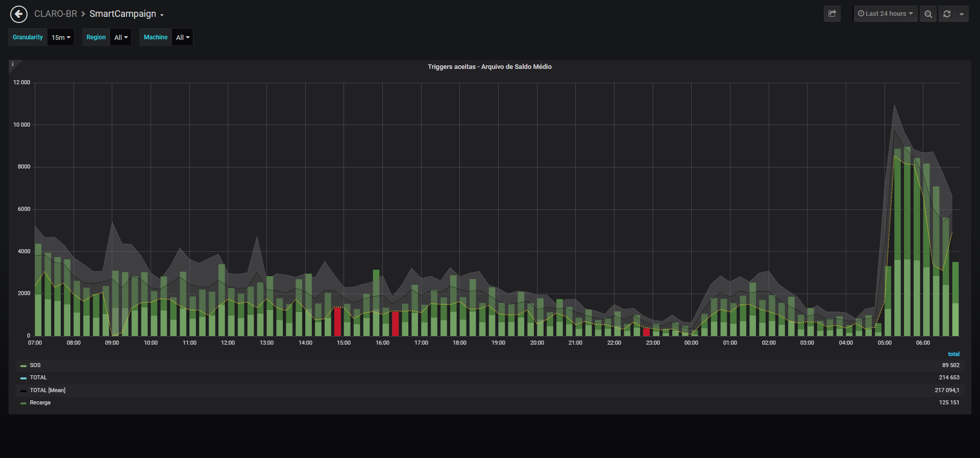Click the red bar just before 15:00
The image size is (980, 458).
[337, 321]
